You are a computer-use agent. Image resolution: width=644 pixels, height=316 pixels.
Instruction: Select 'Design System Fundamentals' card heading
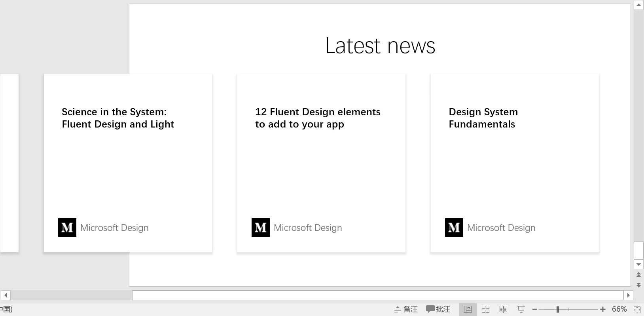483,118
